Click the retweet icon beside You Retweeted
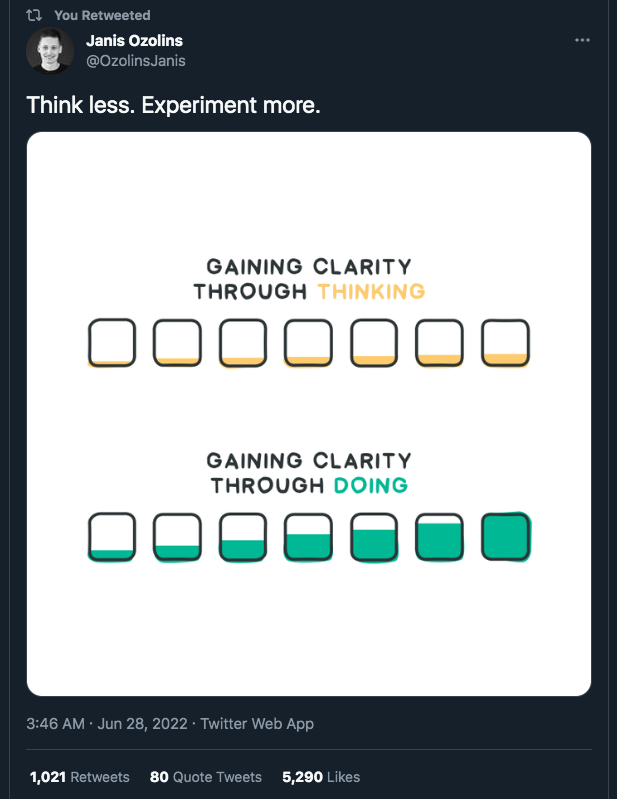The width and height of the screenshot is (617, 799). tap(34, 15)
